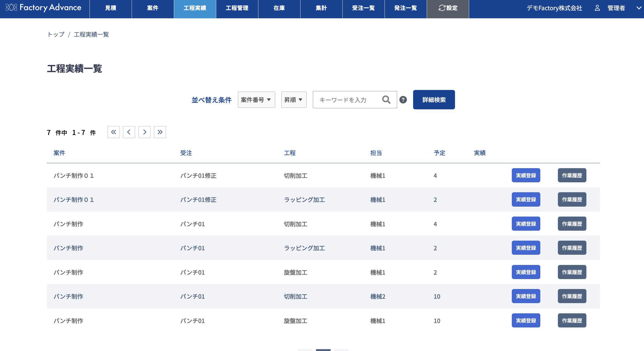Screen dimensions: 644x351
Task: Click the user profile icon
Action: coord(597,8)
